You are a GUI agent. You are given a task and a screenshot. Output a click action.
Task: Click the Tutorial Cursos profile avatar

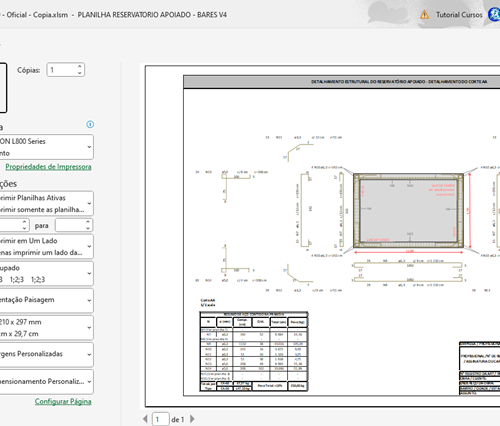click(x=494, y=15)
